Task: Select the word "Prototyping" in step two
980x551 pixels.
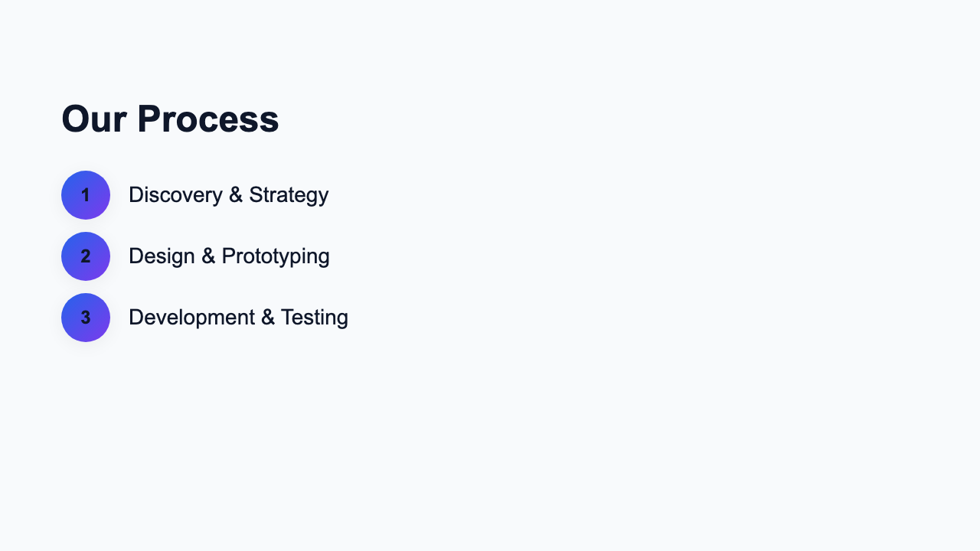Action: tap(276, 256)
